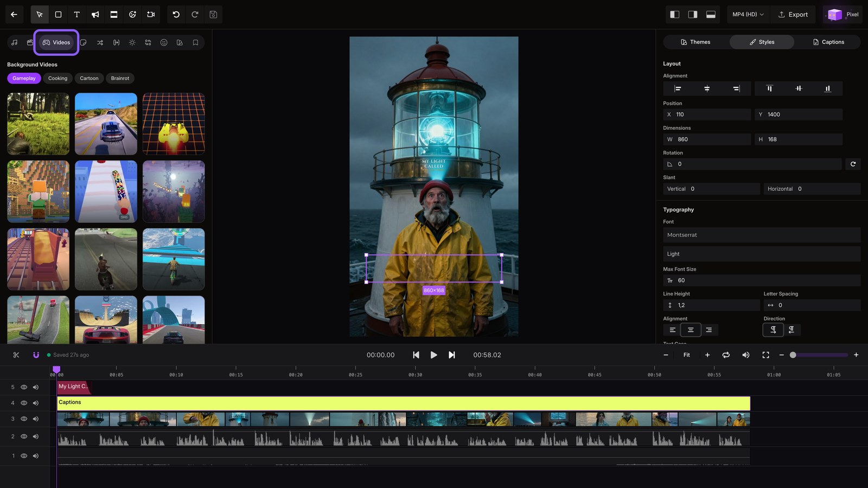This screenshot has width=868, height=488.
Task: Open the AI image generator tool
Action: click(132, 15)
